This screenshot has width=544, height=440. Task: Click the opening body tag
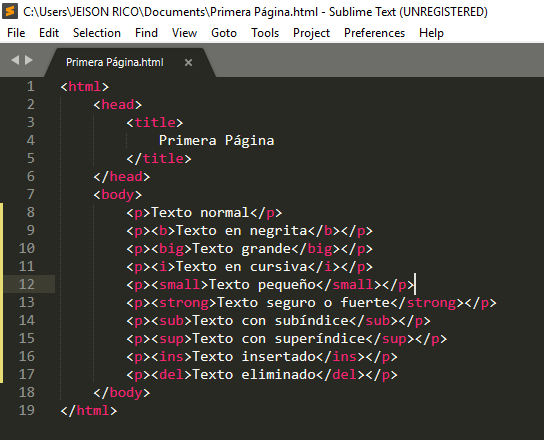[118, 195]
